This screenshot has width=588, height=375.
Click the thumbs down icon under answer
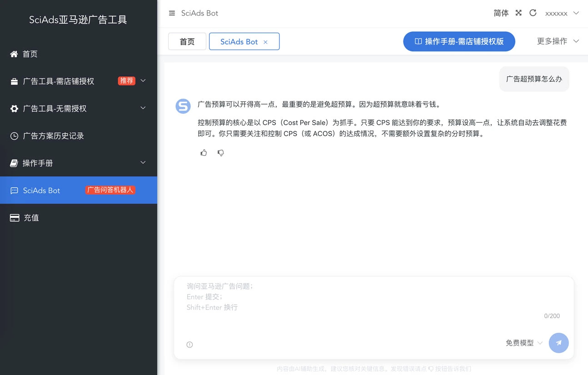[221, 153]
